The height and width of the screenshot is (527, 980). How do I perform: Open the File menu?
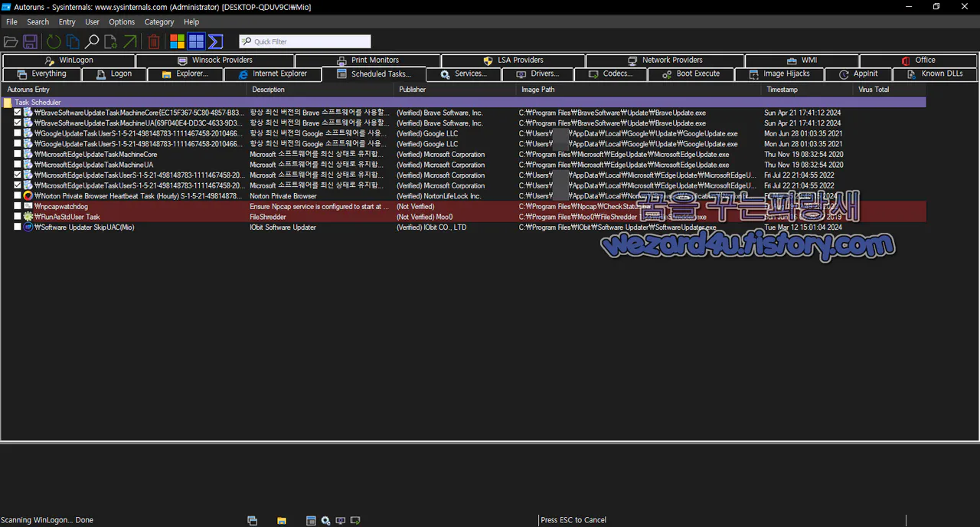[11, 22]
